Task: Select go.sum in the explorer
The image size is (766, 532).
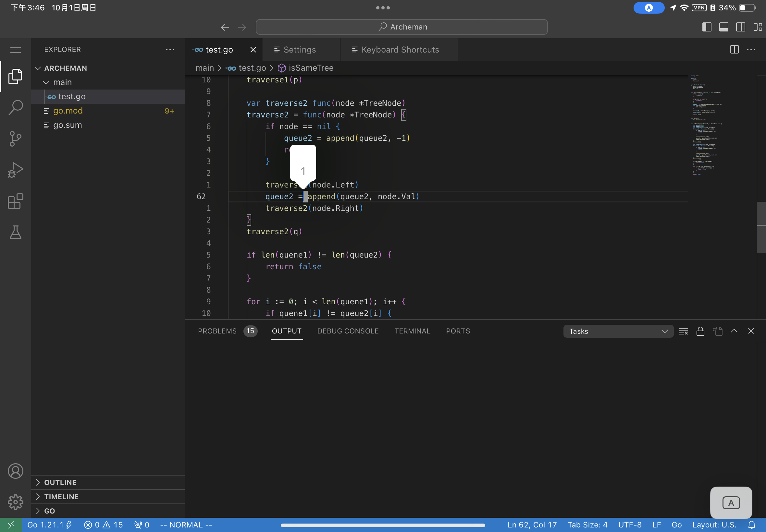Action: pyautogui.click(x=108, y=125)
